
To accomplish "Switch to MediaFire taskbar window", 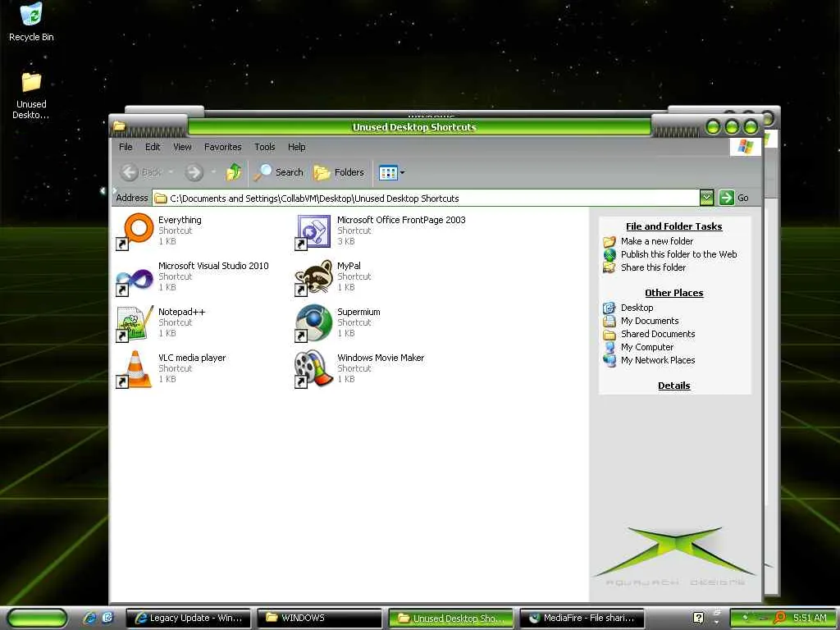I will click(x=582, y=619).
